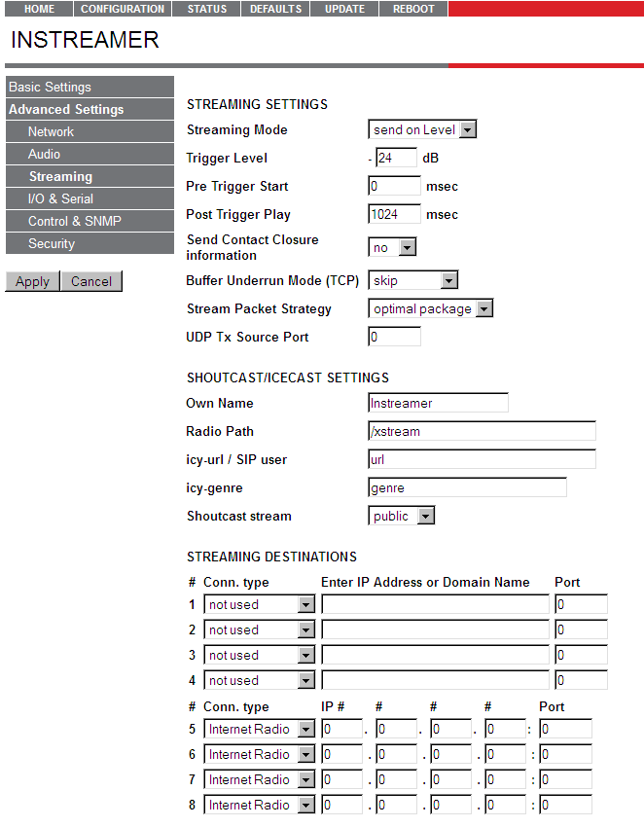
Task: Open the CONFIGURATION tab
Action: 123,9
